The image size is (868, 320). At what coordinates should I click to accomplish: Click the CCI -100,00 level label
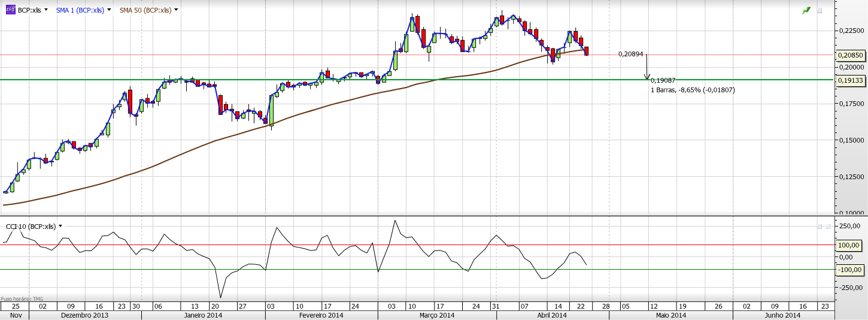(850, 270)
